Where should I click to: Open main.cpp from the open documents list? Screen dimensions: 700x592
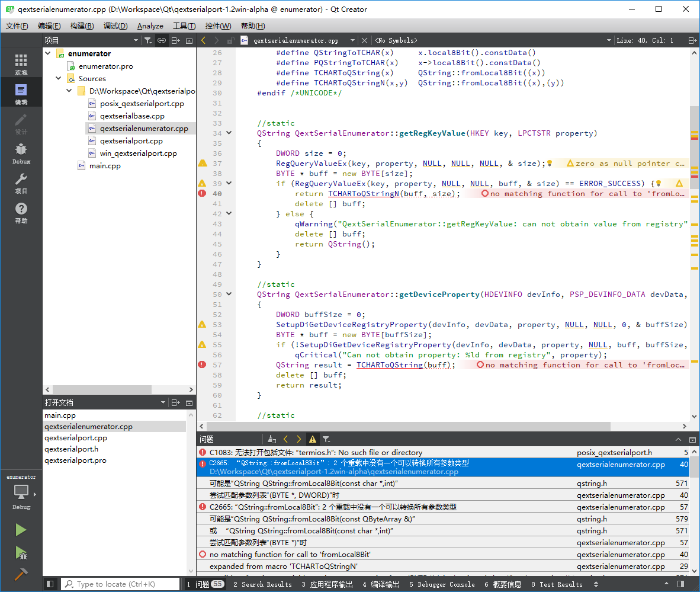(x=60, y=415)
